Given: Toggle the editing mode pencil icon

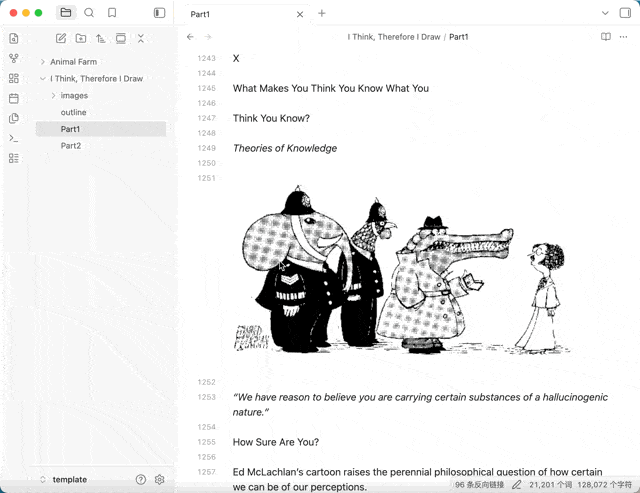Looking at the screenshot, I should tap(517, 485).
